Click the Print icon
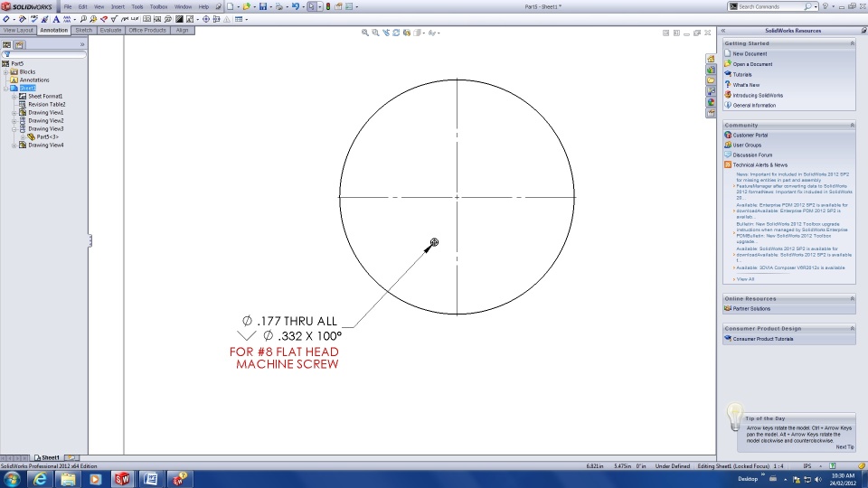The image size is (868, 488). 279,6
